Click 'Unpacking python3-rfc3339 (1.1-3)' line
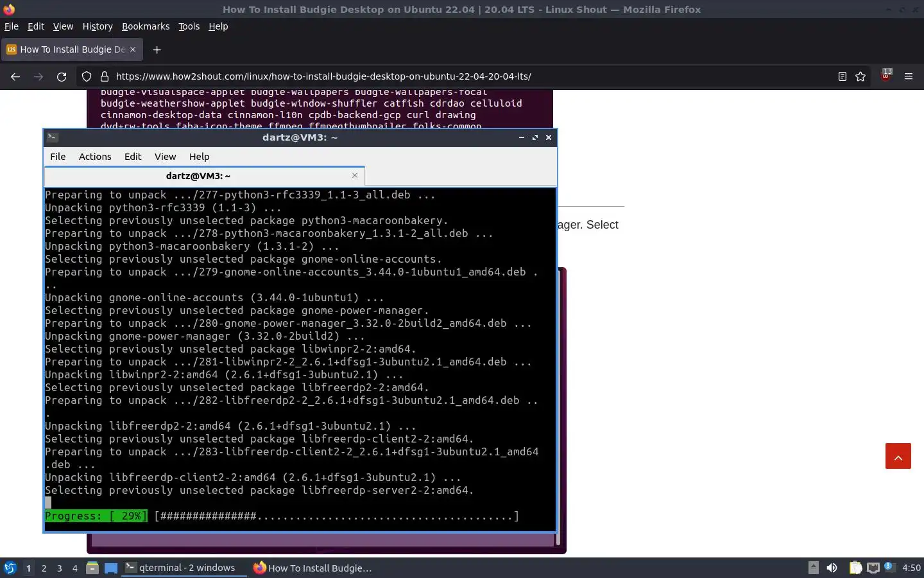The width and height of the screenshot is (924, 578). pyautogui.click(x=163, y=208)
